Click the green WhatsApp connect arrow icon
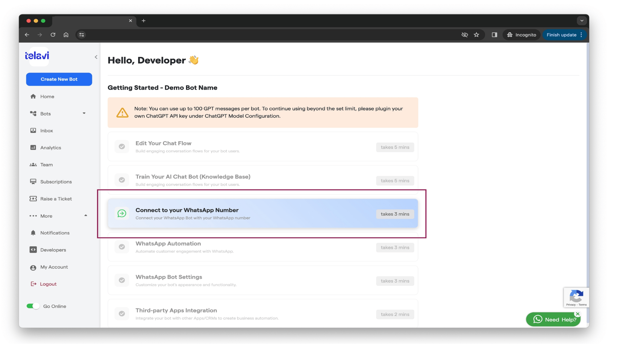Viewport: 629px width, 364px height. pyautogui.click(x=122, y=213)
